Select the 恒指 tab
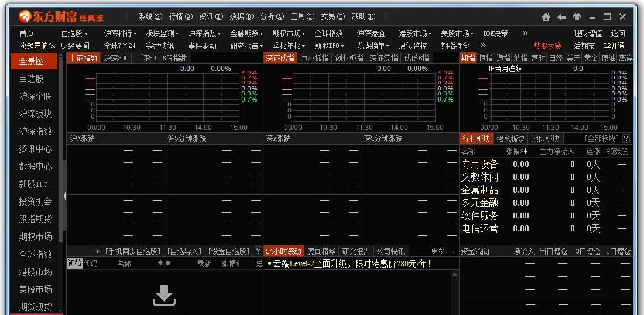 point(486,58)
